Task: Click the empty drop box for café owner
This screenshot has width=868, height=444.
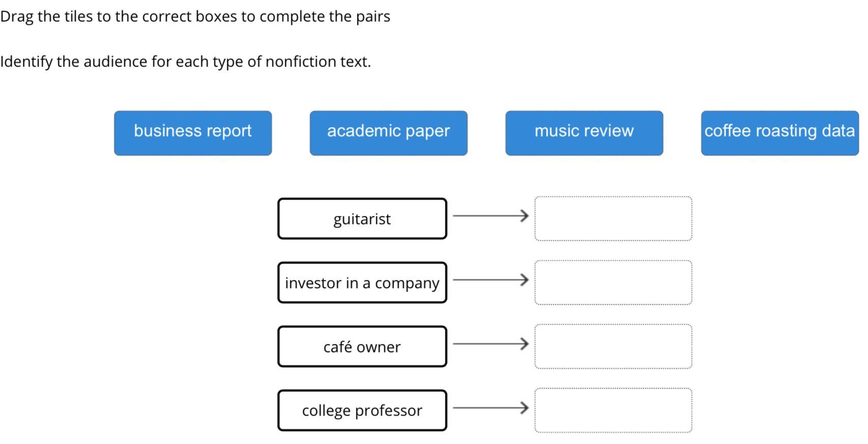Action: 613,346
